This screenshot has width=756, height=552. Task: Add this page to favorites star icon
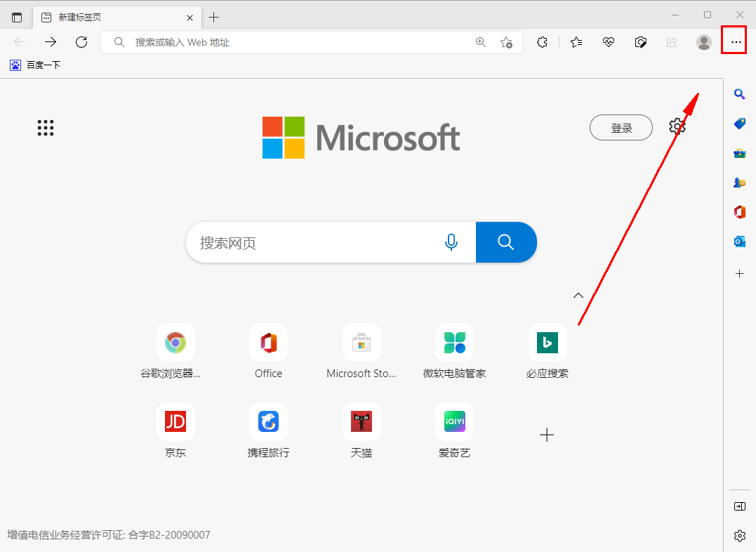tap(506, 42)
